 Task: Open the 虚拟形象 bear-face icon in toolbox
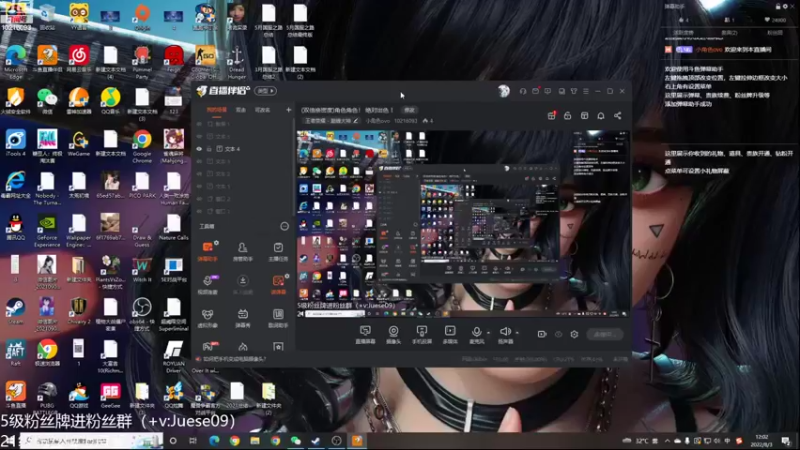tap(208, 314)
